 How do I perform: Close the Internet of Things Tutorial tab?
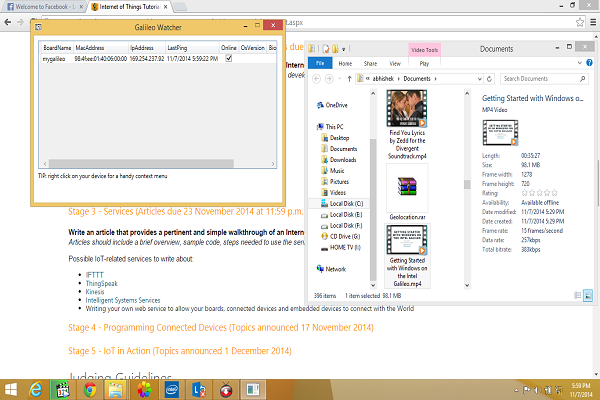coord(165,7)
